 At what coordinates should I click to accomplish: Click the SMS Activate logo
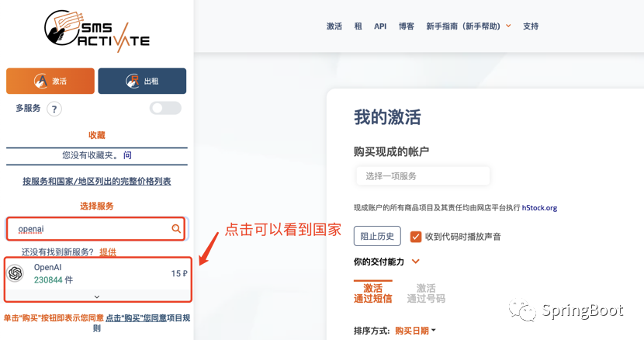click(x=97, y=31)
